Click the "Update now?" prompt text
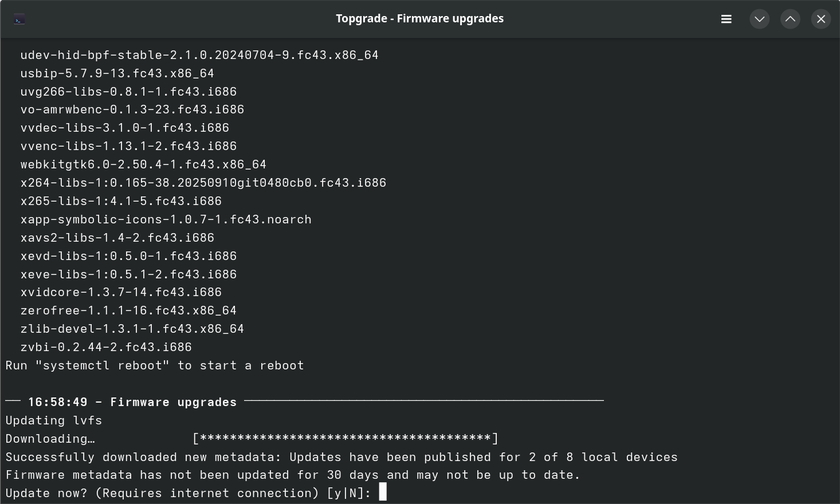The height and width of the screenshot is (504, 840). point(46,493)
